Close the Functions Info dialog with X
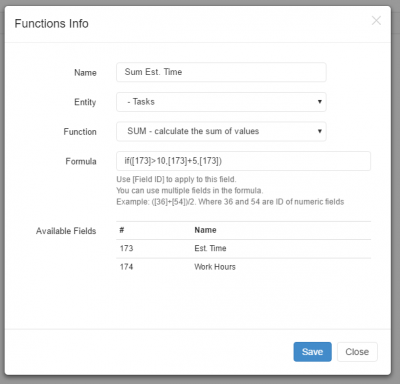Image resolution: width=400 pixels, height=384 pixels. point(376,21)
